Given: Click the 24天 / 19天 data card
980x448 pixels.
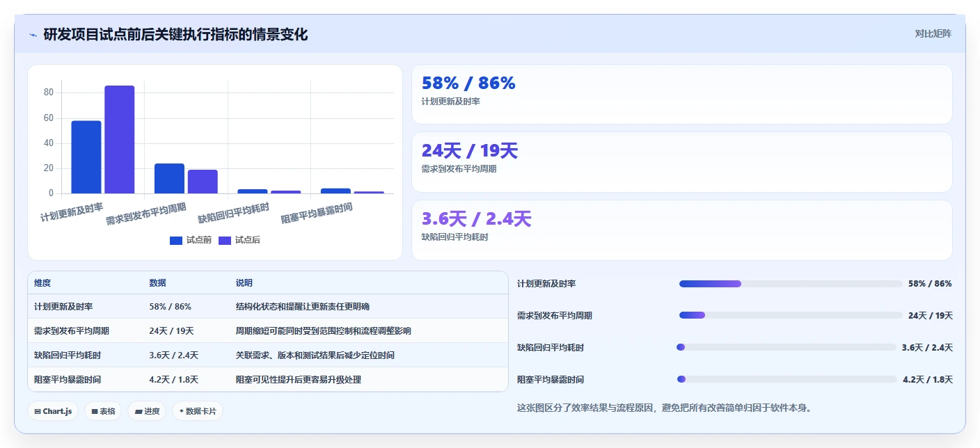Looking at the screenshot, I should 681,162.
